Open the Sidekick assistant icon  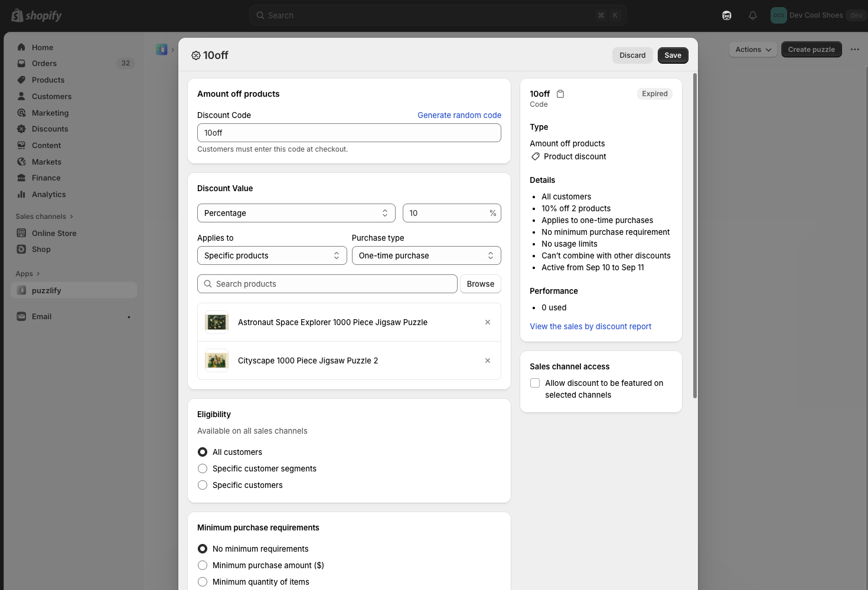pos(727,15)
